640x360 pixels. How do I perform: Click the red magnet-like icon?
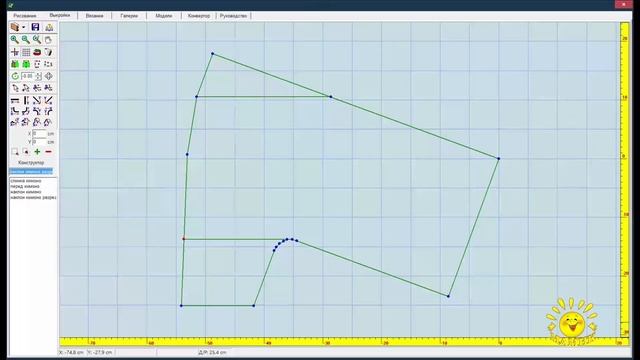tap(37, 52)
